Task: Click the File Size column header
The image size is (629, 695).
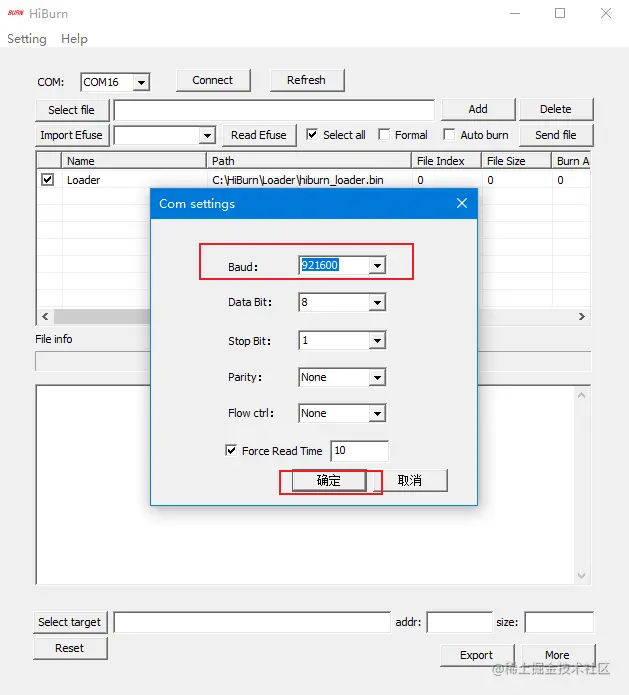Action: [516, 160]
